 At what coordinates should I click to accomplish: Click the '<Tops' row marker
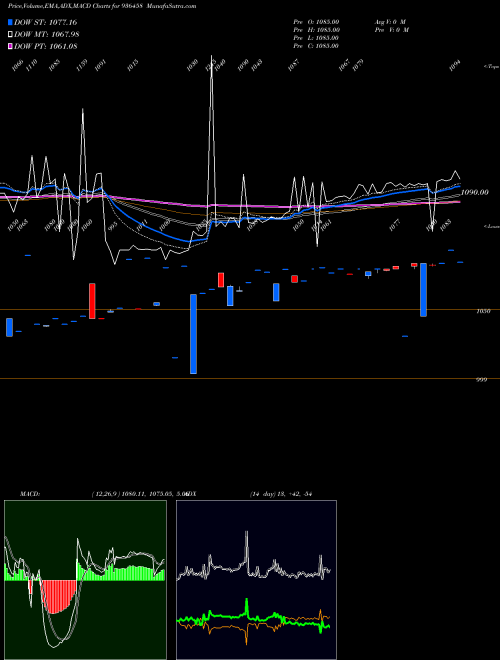[x=491, y=67]
